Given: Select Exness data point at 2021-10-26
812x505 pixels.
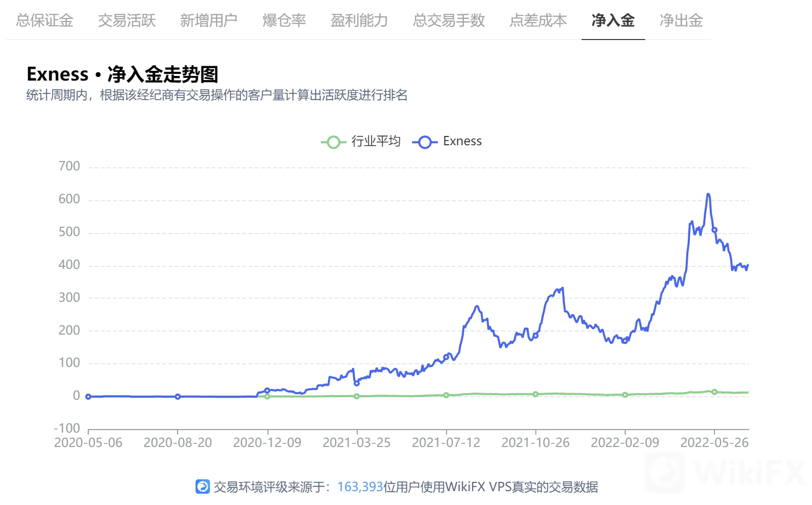Looking at the screenshot, I should 535,336.
